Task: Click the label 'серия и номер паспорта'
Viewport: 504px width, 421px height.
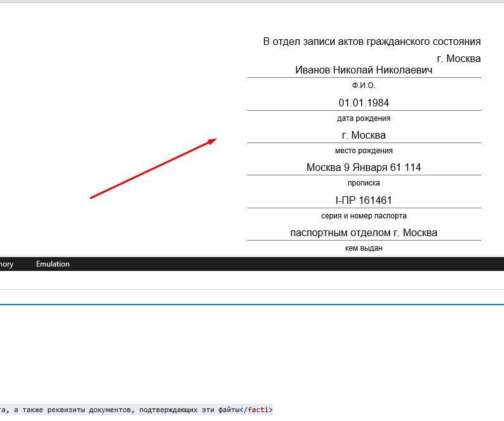Action: (x=364, y=216)
